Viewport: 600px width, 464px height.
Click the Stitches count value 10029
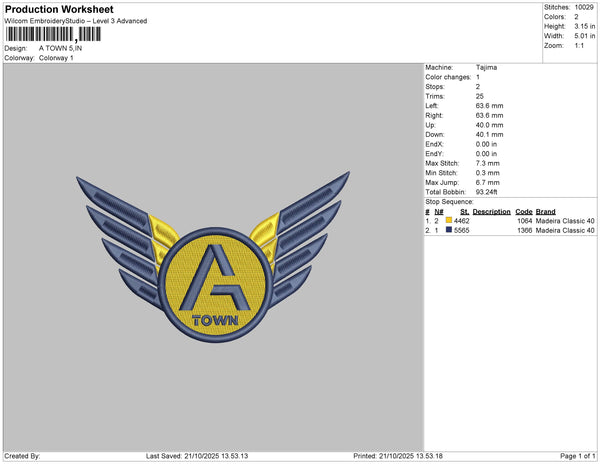582,6
